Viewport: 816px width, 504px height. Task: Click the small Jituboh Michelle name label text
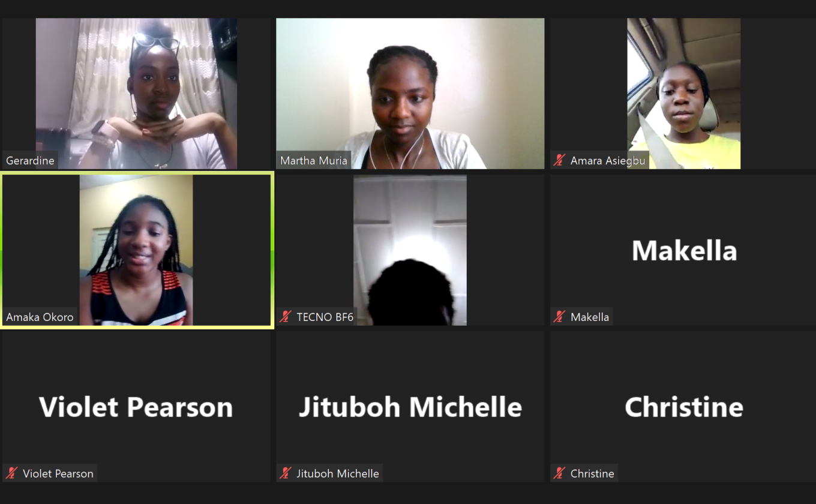coord(338,473)
